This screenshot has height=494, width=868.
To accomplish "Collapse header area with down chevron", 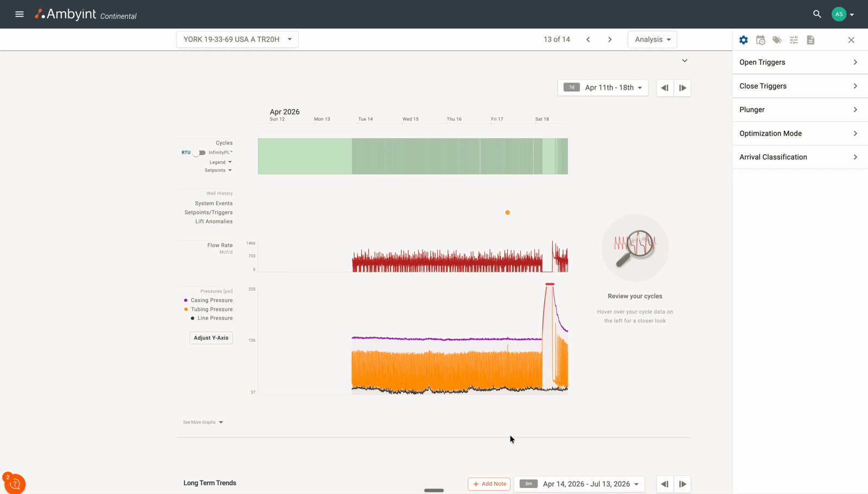I will pos(685,61).
